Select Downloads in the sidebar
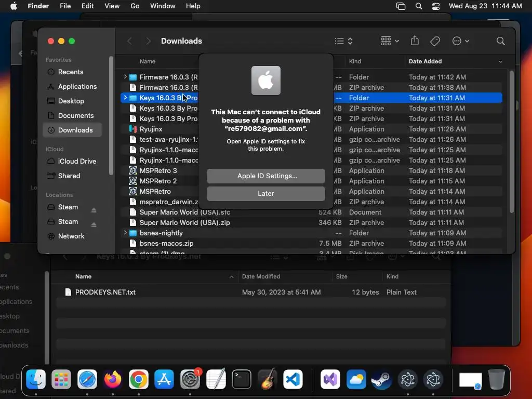 click(x=72, y=130)
